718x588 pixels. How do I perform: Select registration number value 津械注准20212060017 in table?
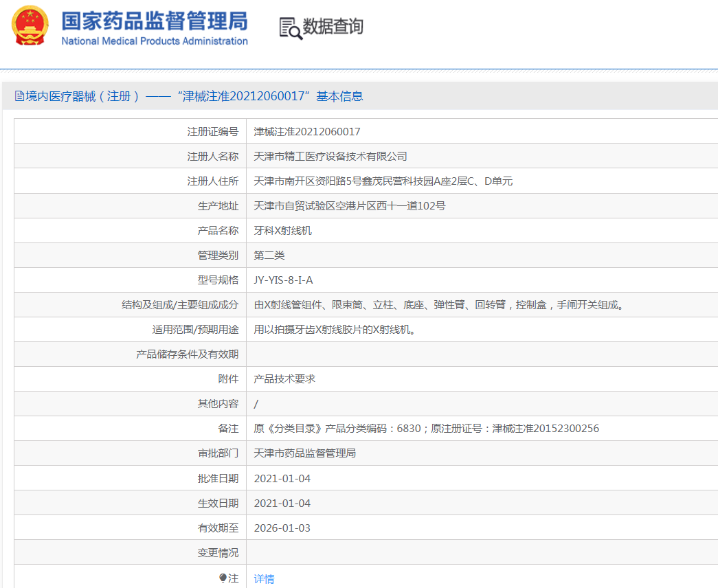(307, 132)
